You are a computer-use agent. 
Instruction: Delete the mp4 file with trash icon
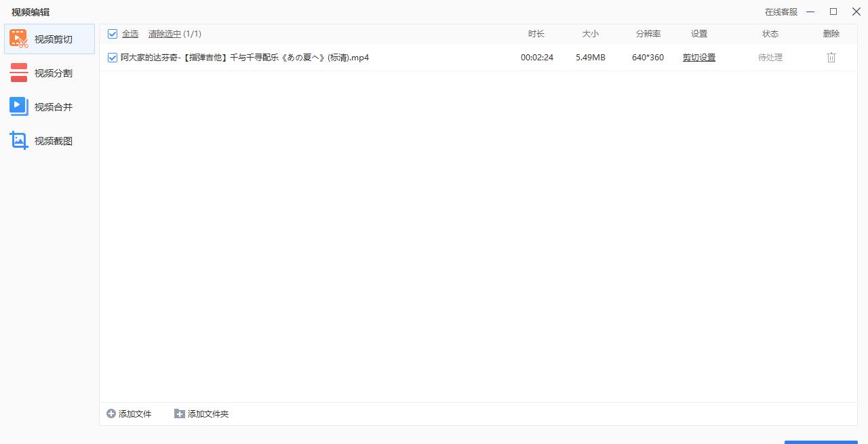831,58
